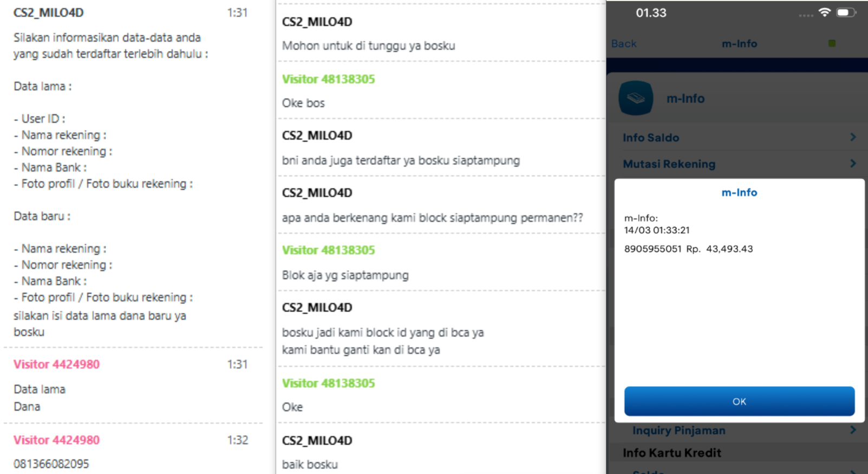
Task: Select the account balance line 8905955051
Action: (688, 249)
